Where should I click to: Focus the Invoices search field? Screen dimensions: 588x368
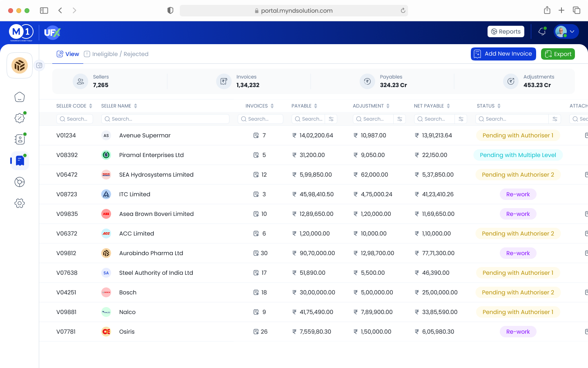point(261,119)
